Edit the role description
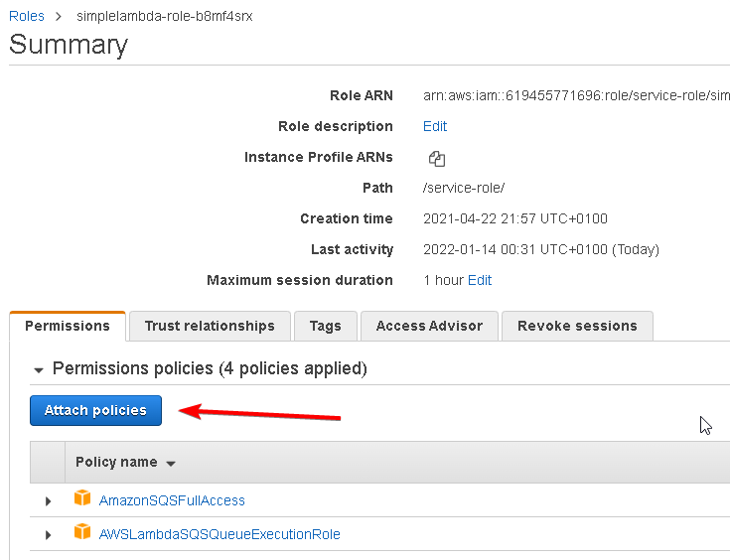Image resolution: width=730 pixels, height=560 pixels. pyautogui.click(x=435, y=126)
